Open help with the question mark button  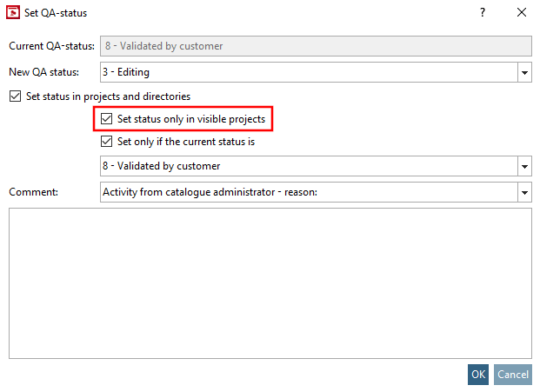(483, 13)
